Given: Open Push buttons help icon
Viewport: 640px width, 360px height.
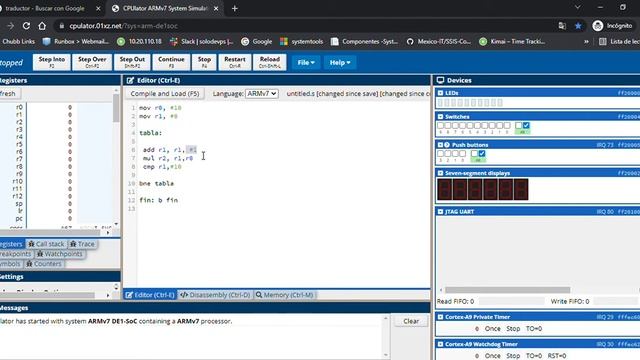Looking at the screenshot, I should click(447, 145).
